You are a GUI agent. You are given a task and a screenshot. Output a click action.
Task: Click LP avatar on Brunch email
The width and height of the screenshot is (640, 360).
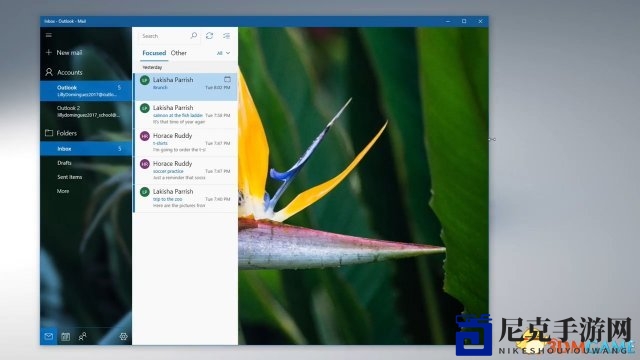pyautogui.click(x=144, y=80)
